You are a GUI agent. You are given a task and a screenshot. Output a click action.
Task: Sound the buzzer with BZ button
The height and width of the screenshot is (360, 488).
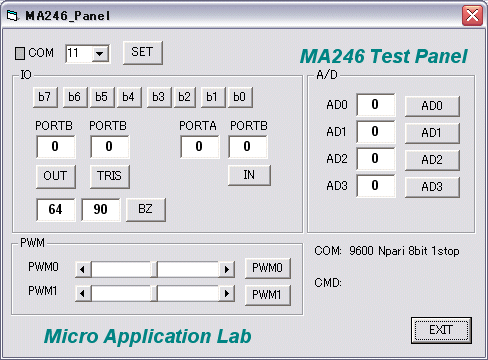click(x=146, y=209)
